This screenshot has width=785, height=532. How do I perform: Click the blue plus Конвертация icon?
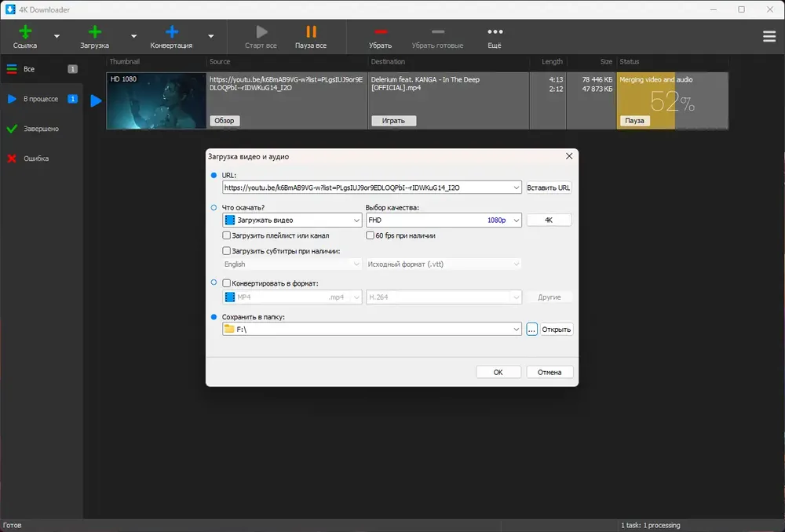172,32
